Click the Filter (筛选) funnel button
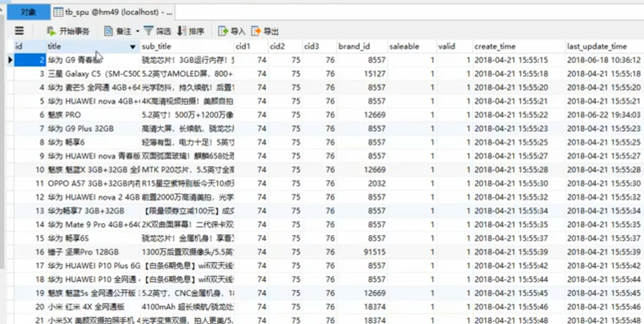Image resolution: width=644 pixels, height=324 pixels. coord(157,31)
